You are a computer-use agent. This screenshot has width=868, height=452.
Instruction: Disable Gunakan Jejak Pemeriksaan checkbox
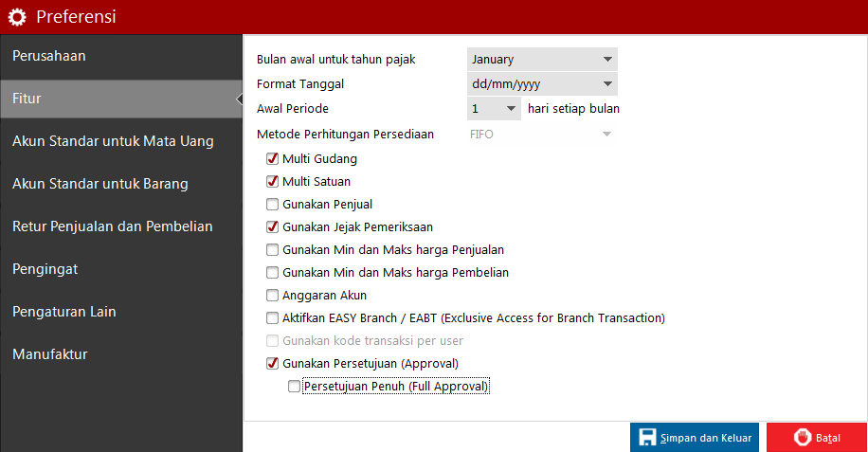tap(273, 227)
